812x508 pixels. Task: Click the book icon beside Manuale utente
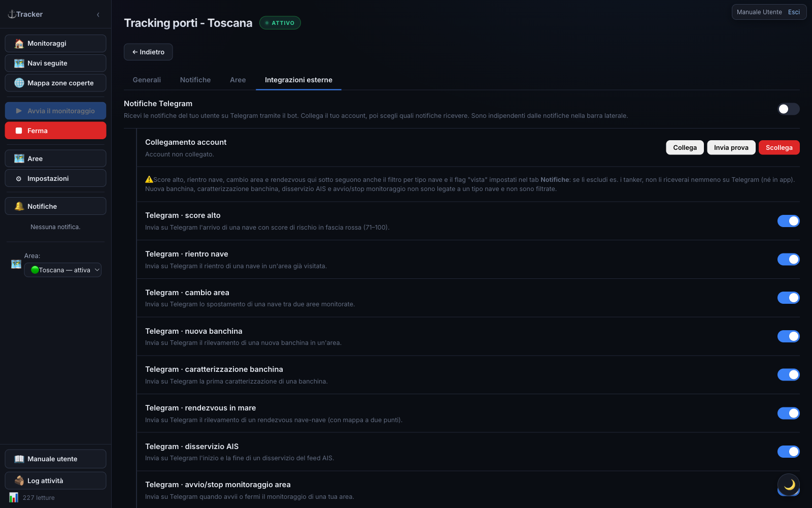[19, 459]
